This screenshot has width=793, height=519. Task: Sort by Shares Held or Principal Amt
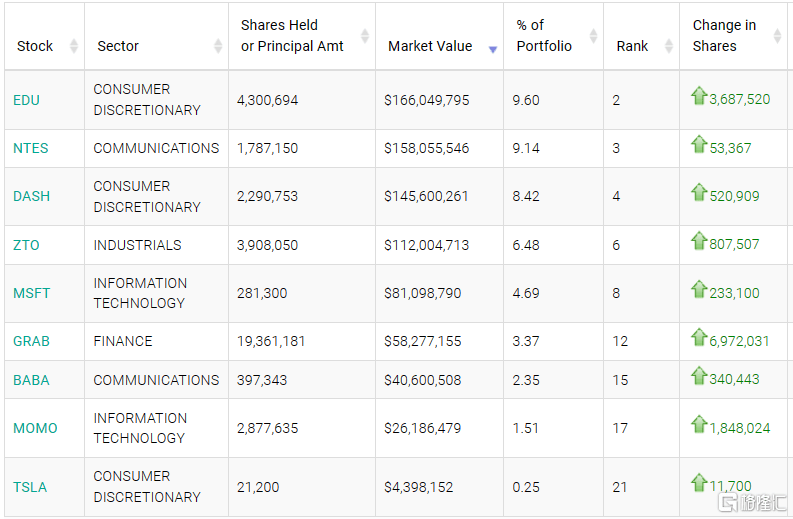point(364,36)
